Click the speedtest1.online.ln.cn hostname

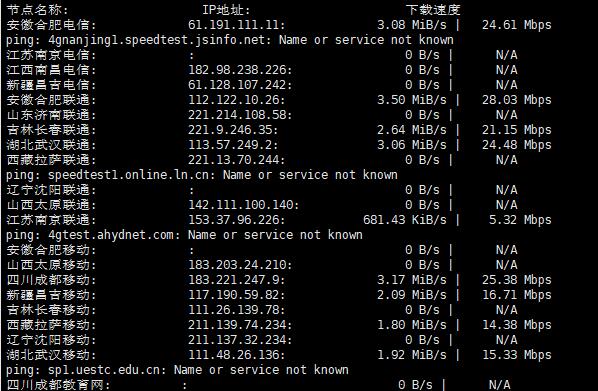point(129,175)
